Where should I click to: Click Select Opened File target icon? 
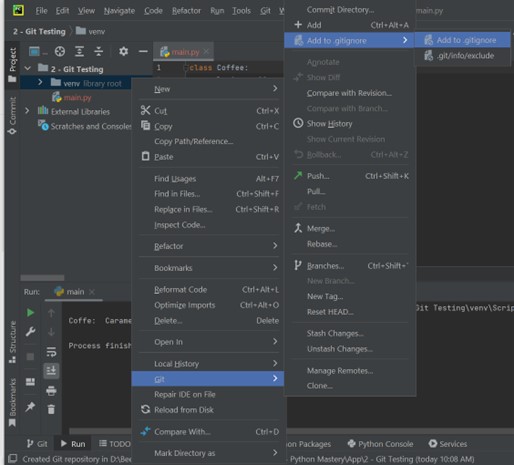coord(60,51)
